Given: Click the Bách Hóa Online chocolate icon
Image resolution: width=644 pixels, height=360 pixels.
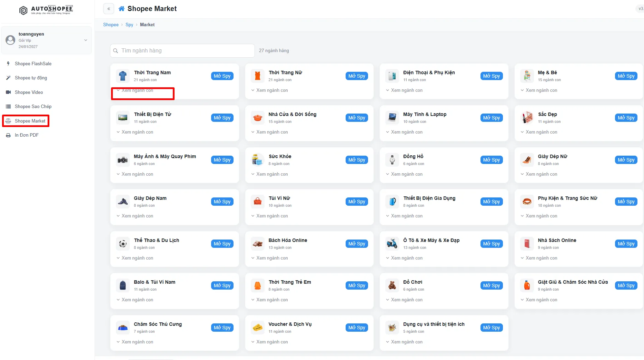Looking at the screenshot, I should 258,244.
